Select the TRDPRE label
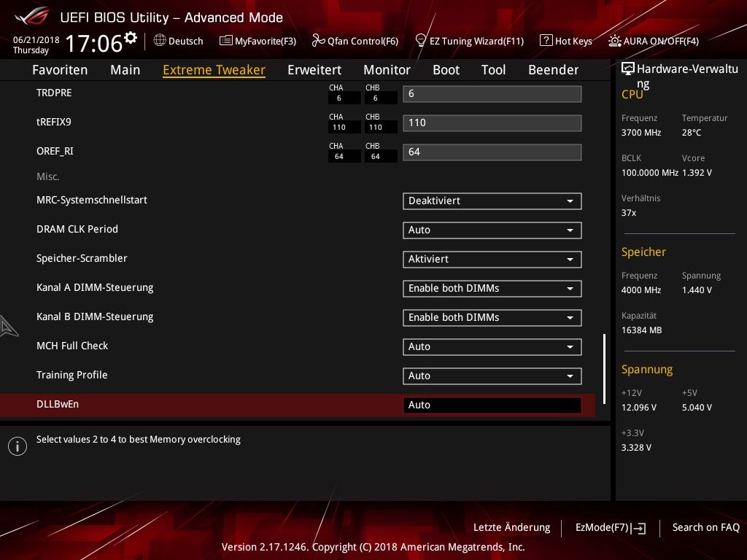 pyautogui.click(x=54, y=93)
